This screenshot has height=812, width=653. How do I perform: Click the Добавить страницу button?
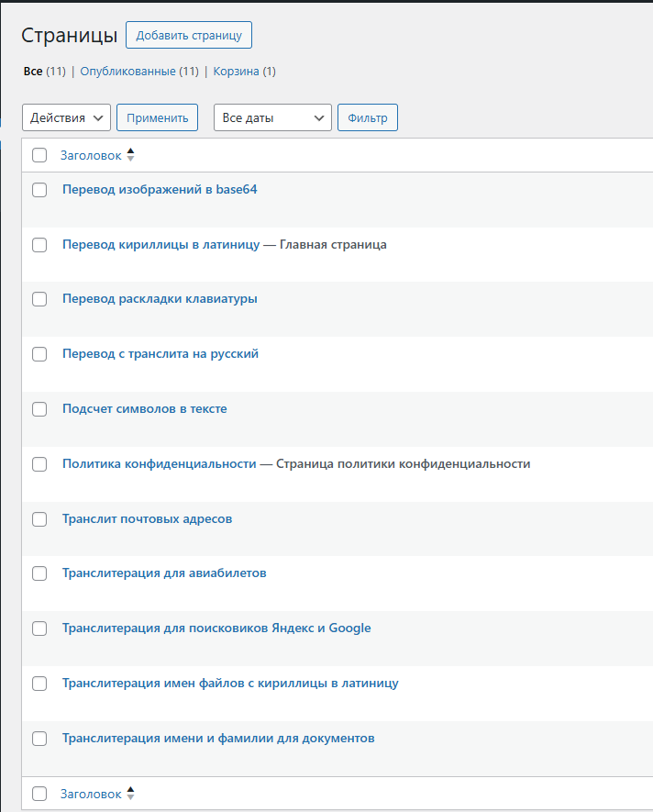pyautogui.click(x=188, y=36)
